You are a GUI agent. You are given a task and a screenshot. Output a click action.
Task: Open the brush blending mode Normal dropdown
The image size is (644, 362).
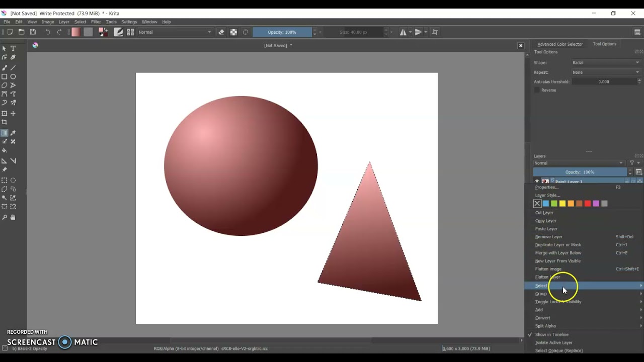click(x=175, y=32)
